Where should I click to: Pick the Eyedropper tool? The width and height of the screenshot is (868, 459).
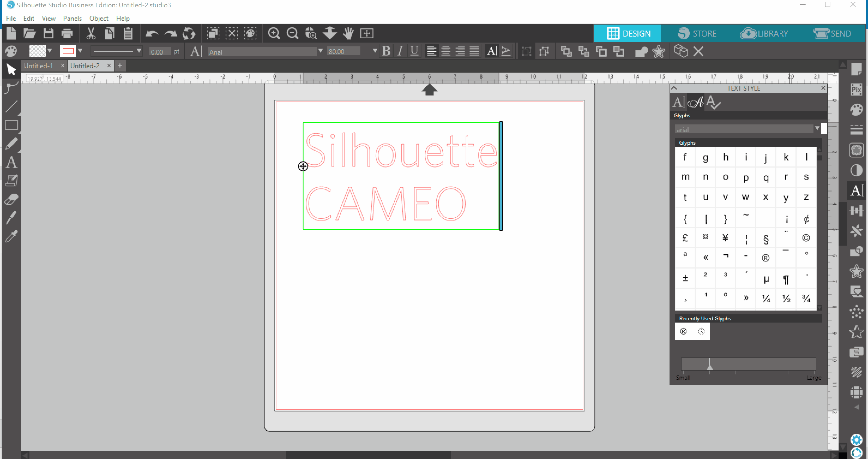[x=11, y=236]
